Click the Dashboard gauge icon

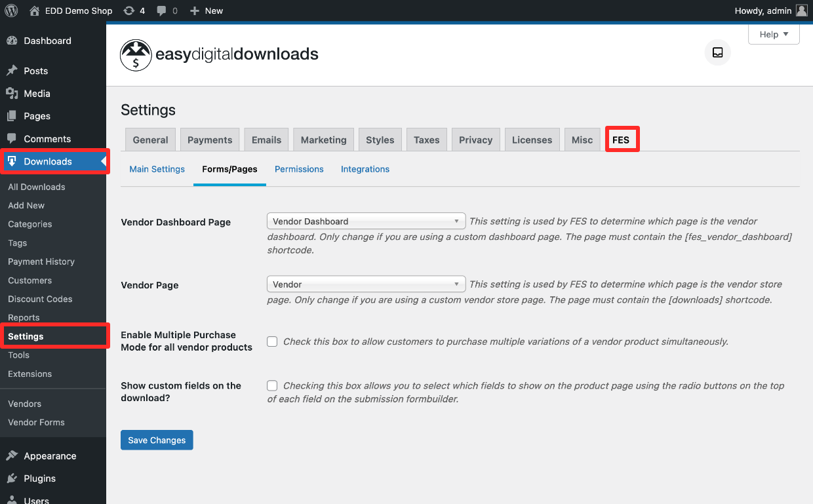(x=12, y=41)
